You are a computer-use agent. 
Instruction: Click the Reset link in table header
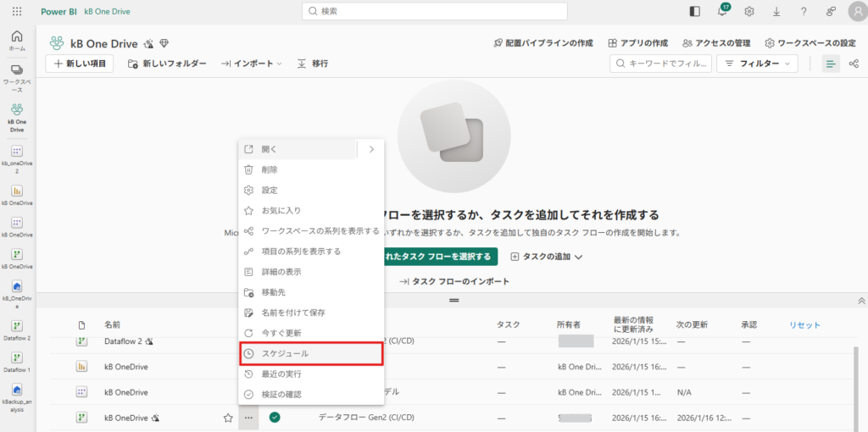point(804,325)
